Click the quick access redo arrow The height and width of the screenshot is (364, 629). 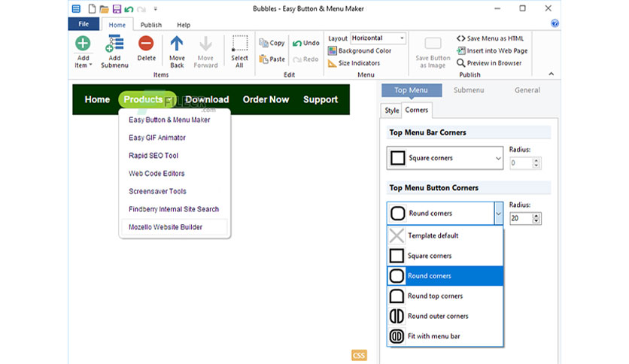[141, 9]
